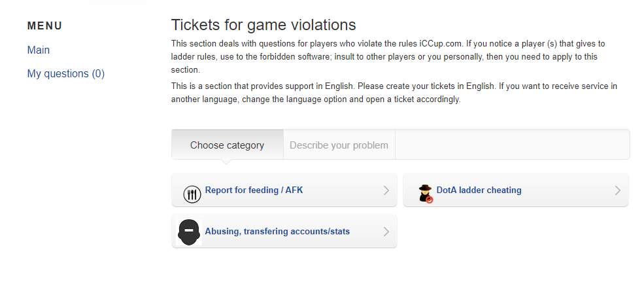
Task: Choose the Report for feeding / AFK label
Action: pos(254,190)
